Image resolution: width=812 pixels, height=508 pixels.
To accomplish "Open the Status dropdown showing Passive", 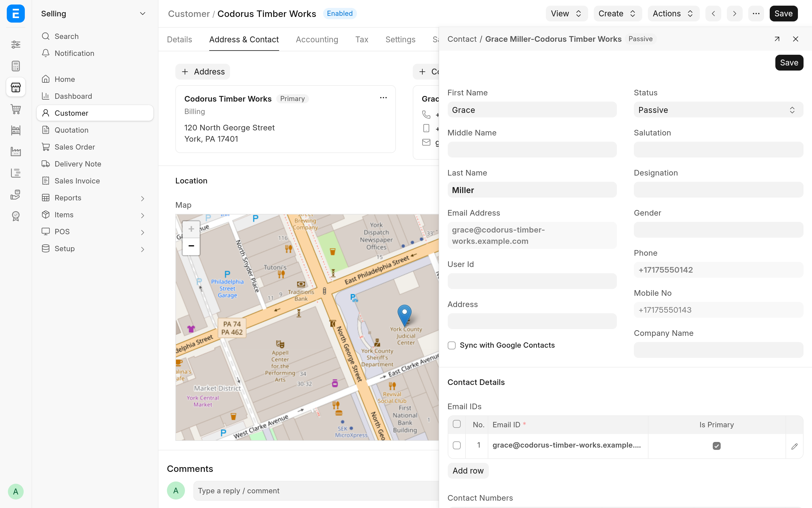I will pos(718,110).
